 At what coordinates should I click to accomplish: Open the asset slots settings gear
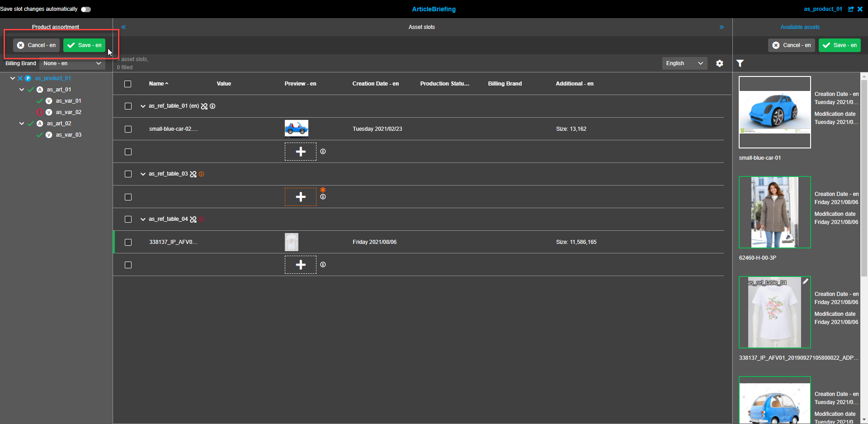pos(720,63)
